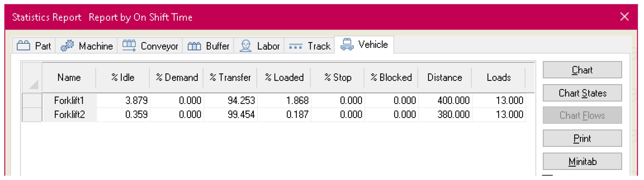Screen dimensions: 644x180
Task: Click the Distance column header
Action: (444, 78)
